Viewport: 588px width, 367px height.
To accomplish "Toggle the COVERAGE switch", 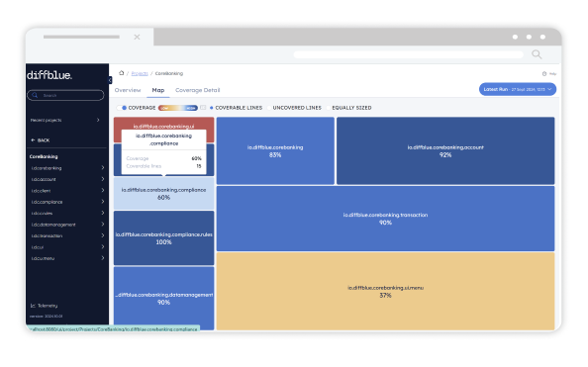I will [121, 108].
